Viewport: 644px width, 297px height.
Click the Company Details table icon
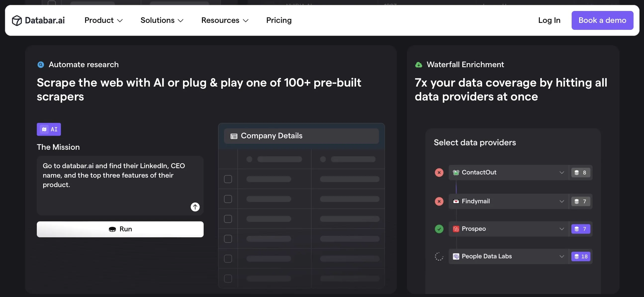[x=233, y=136]
